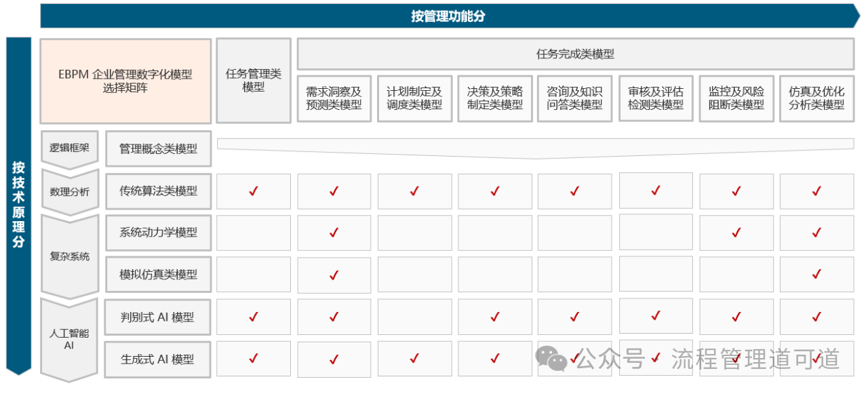Image resolution: width=868 pixels, height=394 pixels.
Task: Click the 按管理功能分 top arrow banner
Action: pos(448,16)
